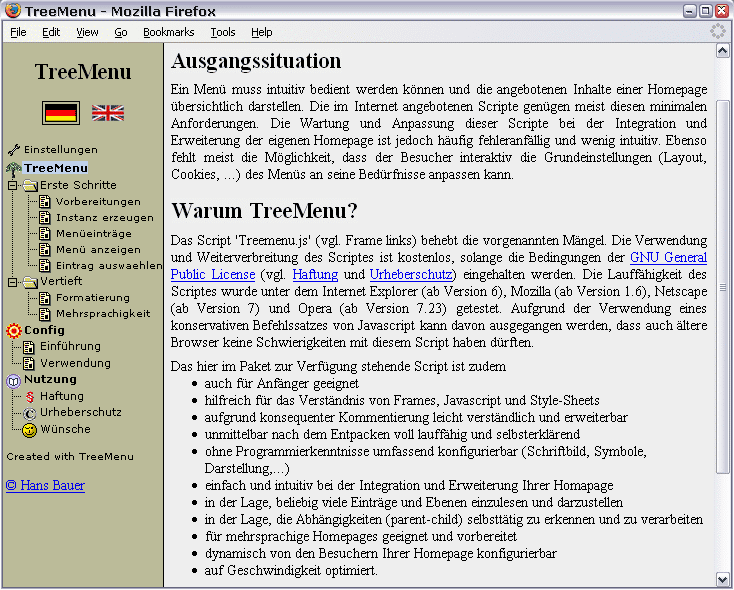Open the Instanz erzeugen entry

click(x=105, y=218)
